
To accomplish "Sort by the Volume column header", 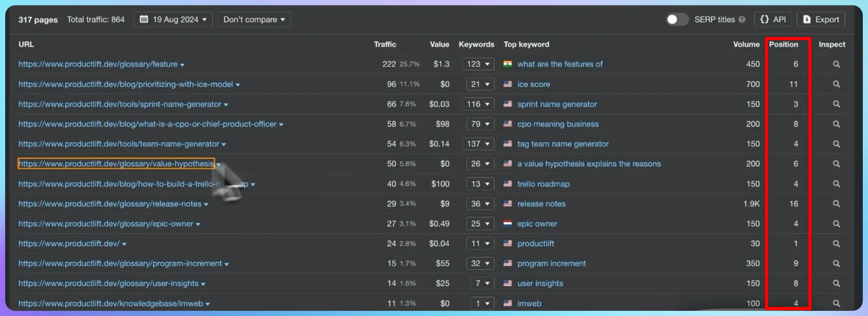I will point(746,44).
